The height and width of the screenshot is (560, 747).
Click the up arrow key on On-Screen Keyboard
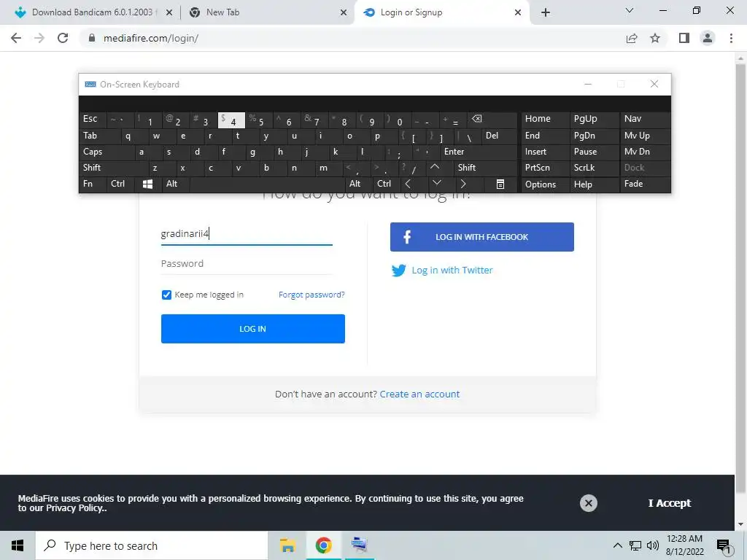coord(435,167)
